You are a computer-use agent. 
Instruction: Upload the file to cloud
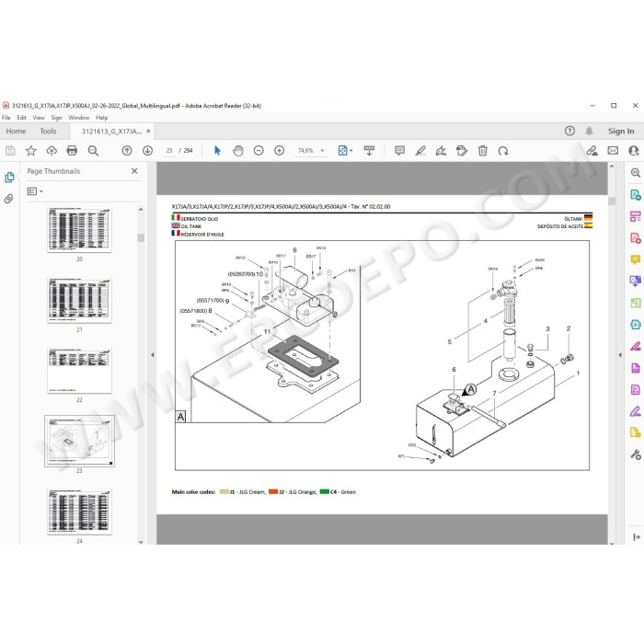(52, 151)
